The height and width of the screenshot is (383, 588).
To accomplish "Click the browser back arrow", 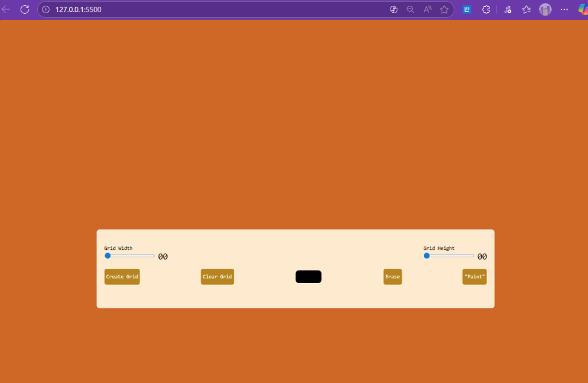I will click(x=6, y=9).
